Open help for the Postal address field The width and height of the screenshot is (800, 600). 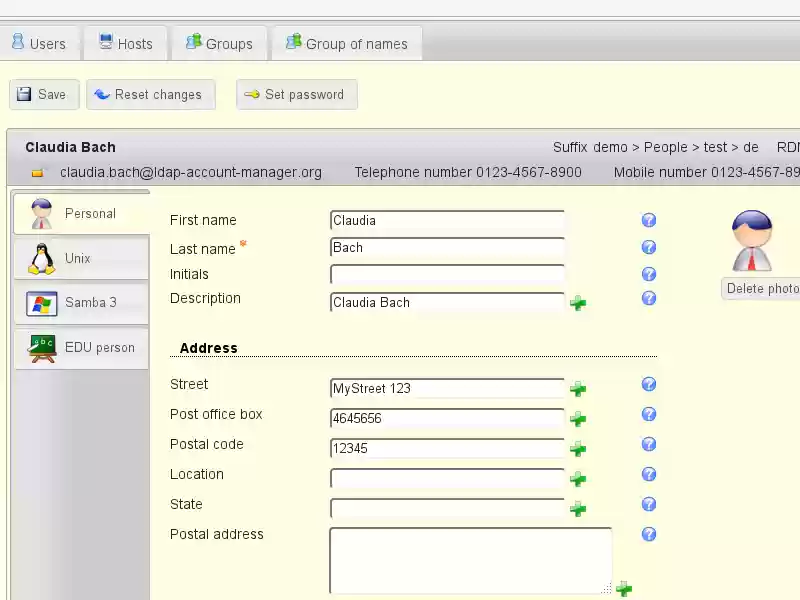649,534
